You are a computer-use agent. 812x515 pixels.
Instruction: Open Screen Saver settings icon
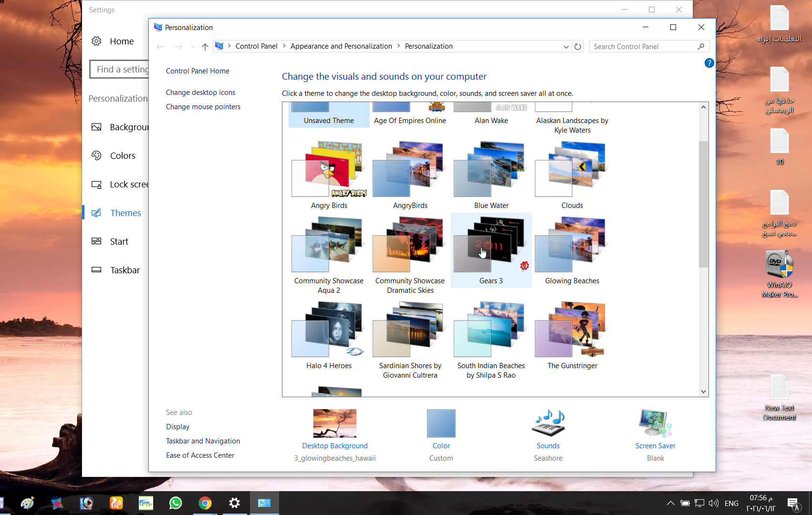[x=656, y=423]
